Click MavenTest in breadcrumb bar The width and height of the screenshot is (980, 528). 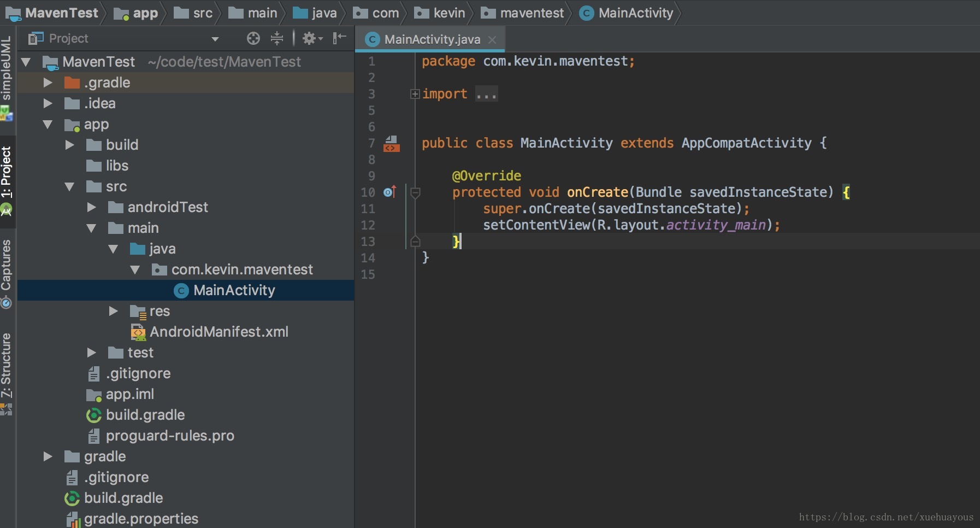pos(52,13)
